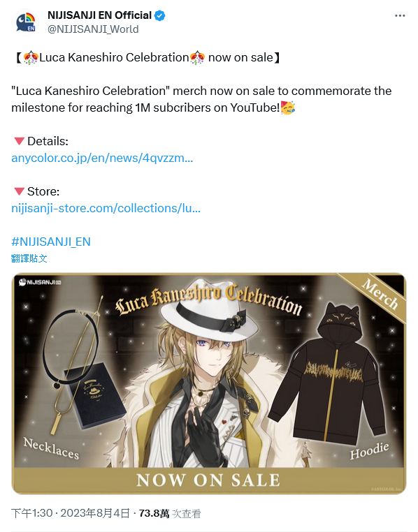Click the confetti emoji after Celebration
Image resolution: width=418 pixels, height=532 pixels.
pyautogui.click(x=197, y=57)
